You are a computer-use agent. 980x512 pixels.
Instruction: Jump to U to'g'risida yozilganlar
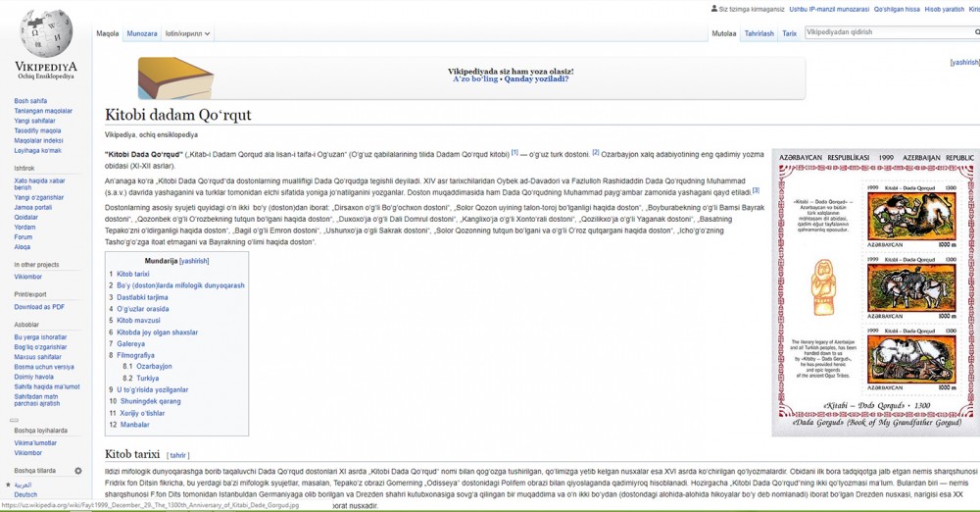(153, 389)
